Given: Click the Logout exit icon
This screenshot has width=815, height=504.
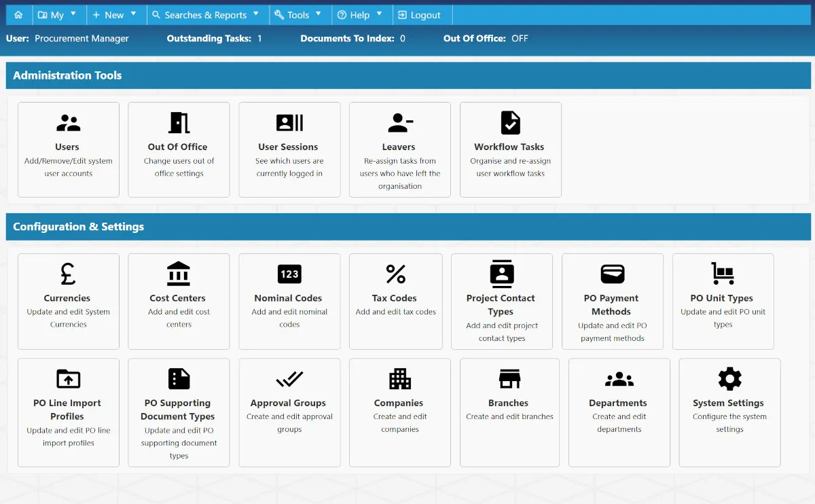Looking at the screenshot, I should coord(403,15).
